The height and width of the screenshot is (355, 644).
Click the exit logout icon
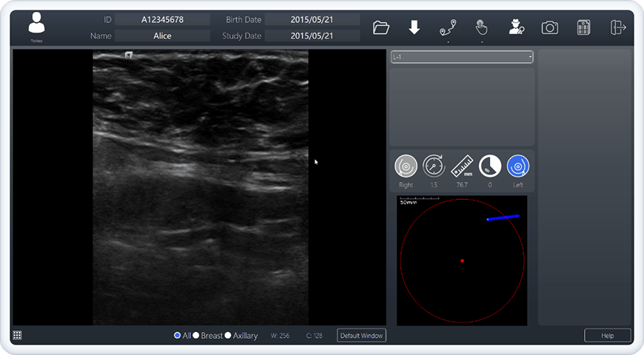coord(617,27)
